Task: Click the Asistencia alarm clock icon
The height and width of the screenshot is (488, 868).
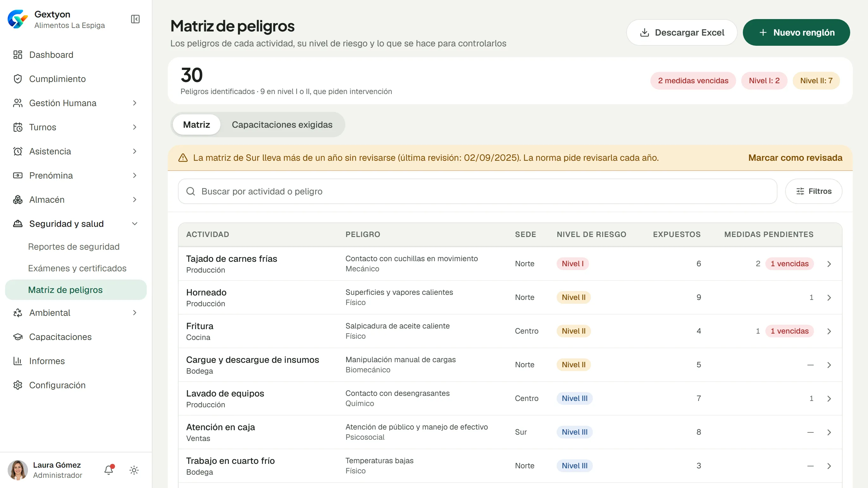Action: pyautogui.click(x=17, y=151)
